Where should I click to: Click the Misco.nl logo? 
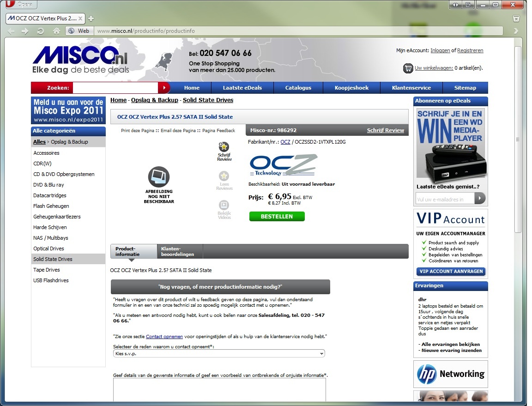(x=81, y=60)
